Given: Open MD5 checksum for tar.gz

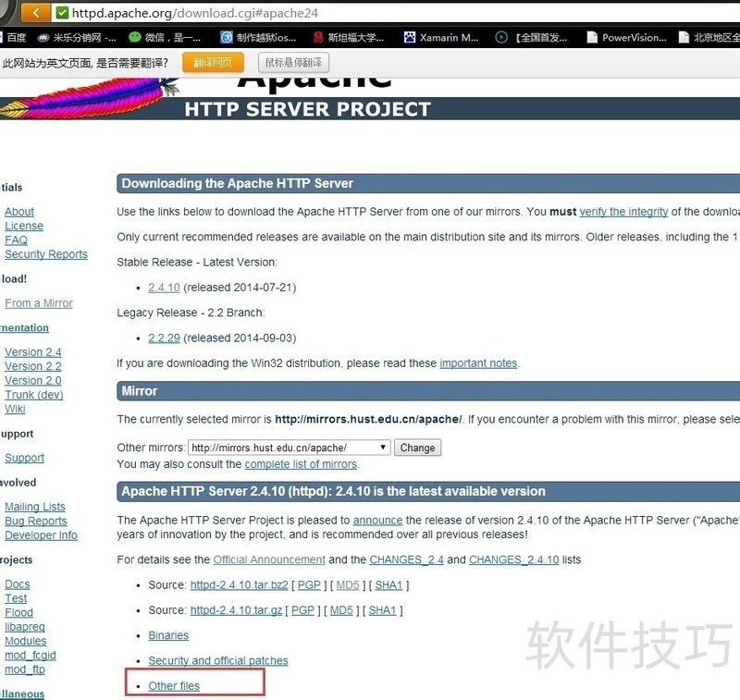Looking at the screenshot, I should pos(341,610).
